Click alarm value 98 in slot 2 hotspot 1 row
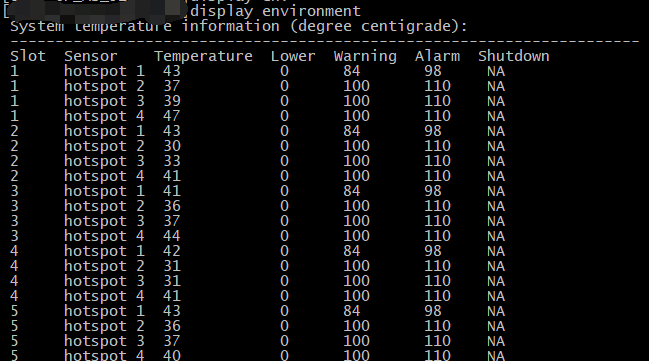 click(433, 131)
